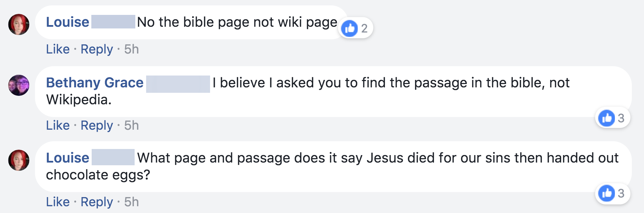The image size is (644, 213).
Task: Like the "chocolate eggs" comment
Action: 58,202
